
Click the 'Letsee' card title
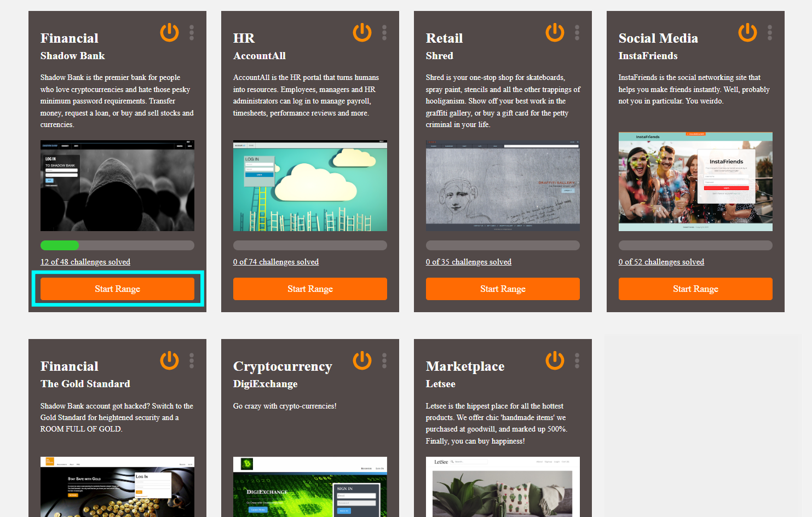point(441,384)
